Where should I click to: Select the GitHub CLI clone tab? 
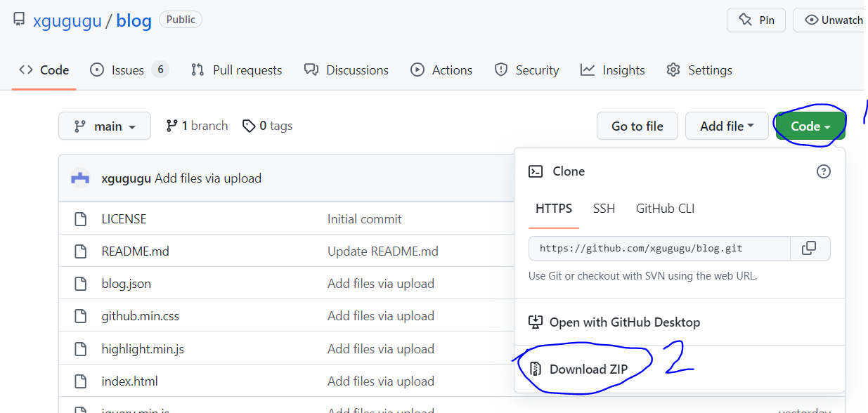[666, 209]
